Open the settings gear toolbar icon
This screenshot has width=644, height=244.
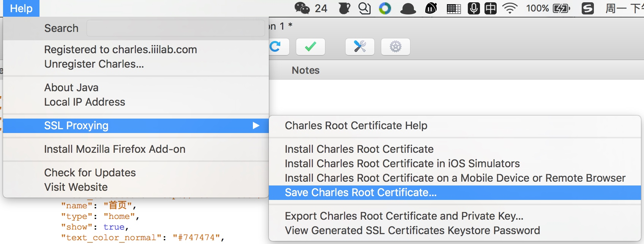395,47
